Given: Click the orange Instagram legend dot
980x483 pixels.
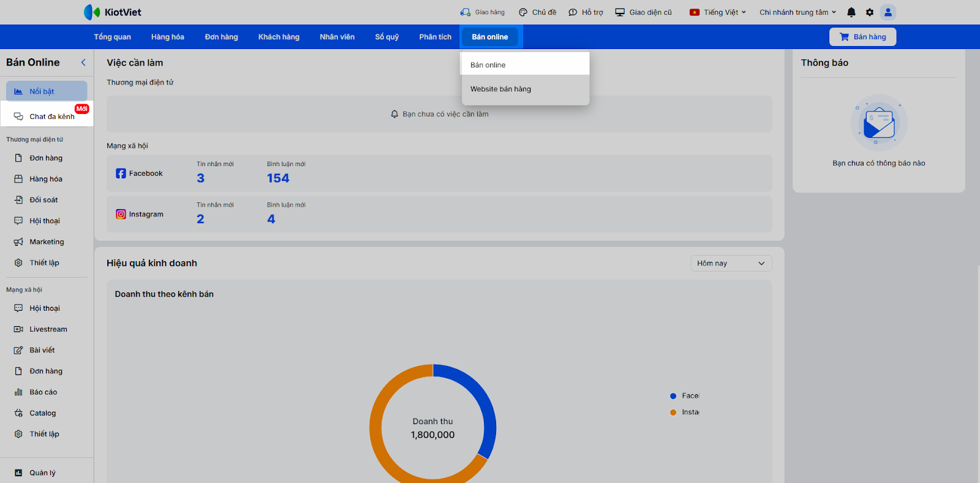Looking at the screenshot, I should tap(673, 413).
